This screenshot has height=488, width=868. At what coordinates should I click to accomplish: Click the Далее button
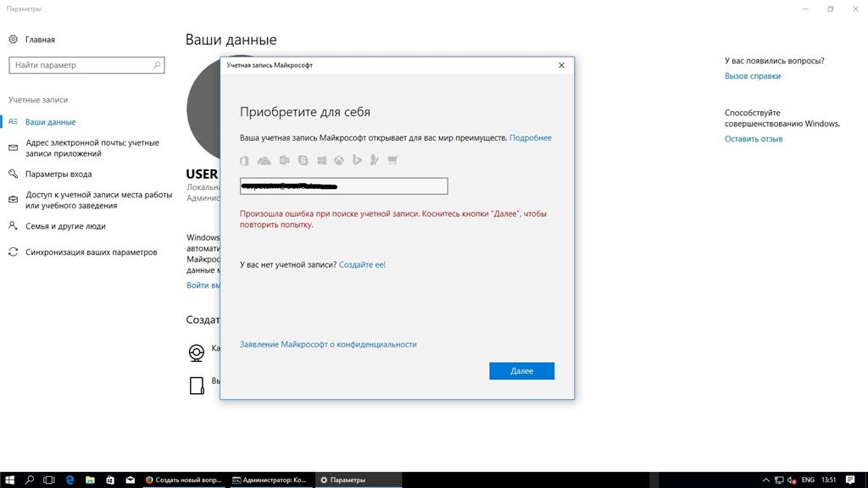click(521, 371)
